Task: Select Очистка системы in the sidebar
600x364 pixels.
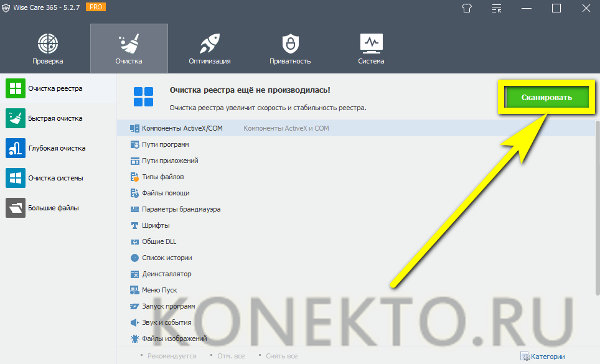Action: pyautogui.click(x=58, y=178)
